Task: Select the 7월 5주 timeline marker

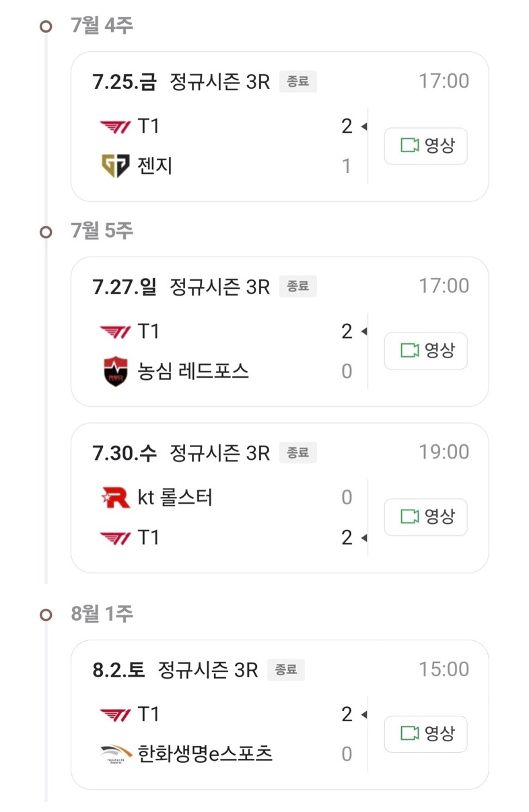Action: pyautogui.click(x=46, y=232)
